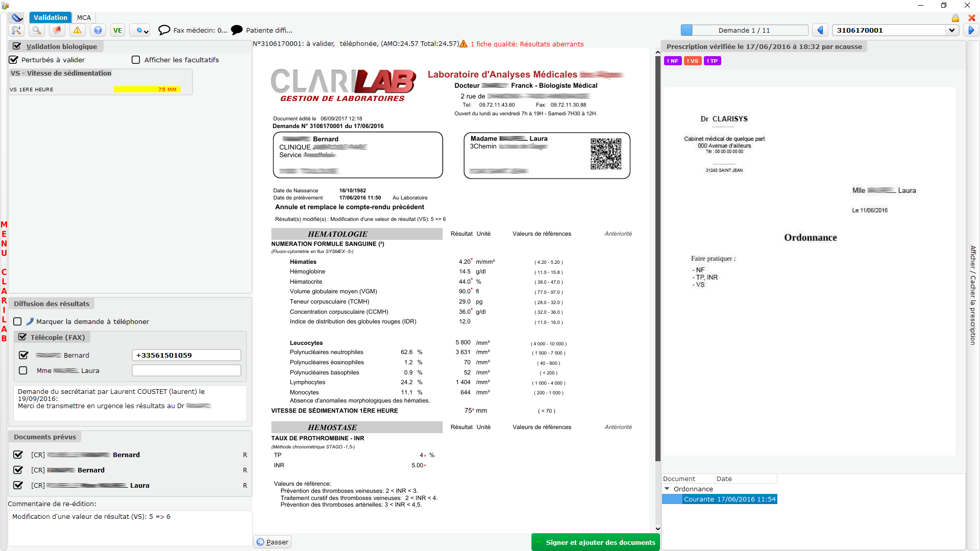Open the blue gear dropdown button
The image size is (980, 551).
pos(139,30)
